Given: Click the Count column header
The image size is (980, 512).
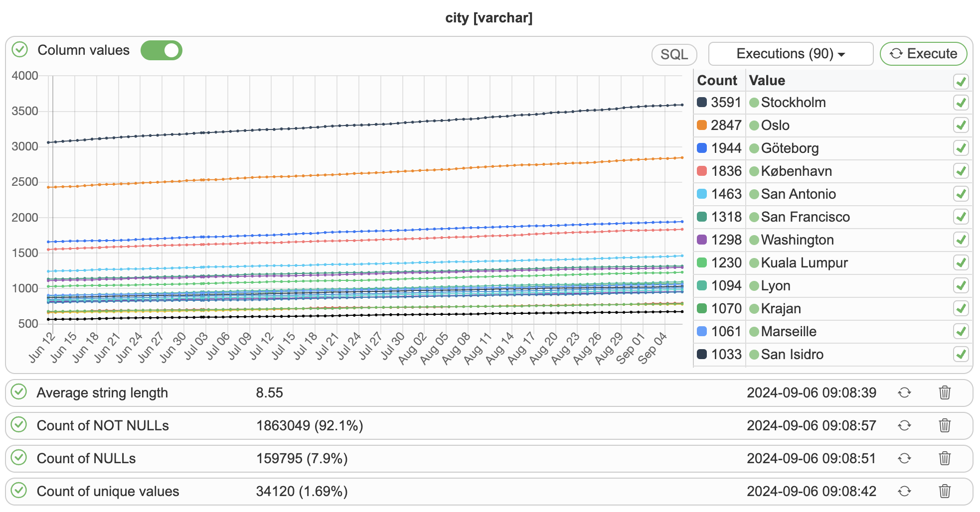Looking at the screenshot, I should [717, 81].
